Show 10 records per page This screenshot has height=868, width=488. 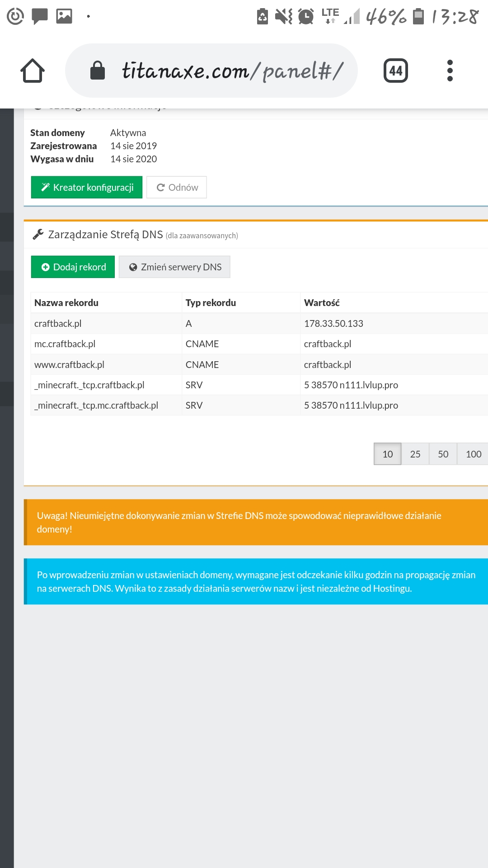click(387, 454)
